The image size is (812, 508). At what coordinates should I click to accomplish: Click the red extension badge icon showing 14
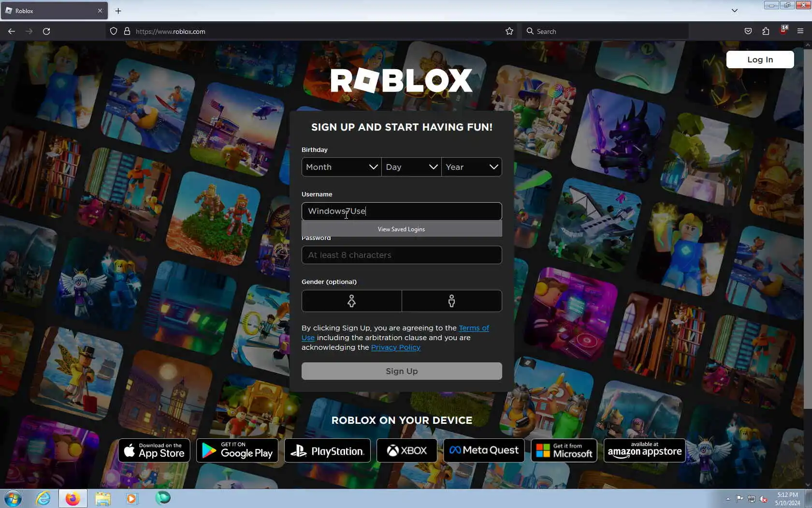click(x=783, y=30)
